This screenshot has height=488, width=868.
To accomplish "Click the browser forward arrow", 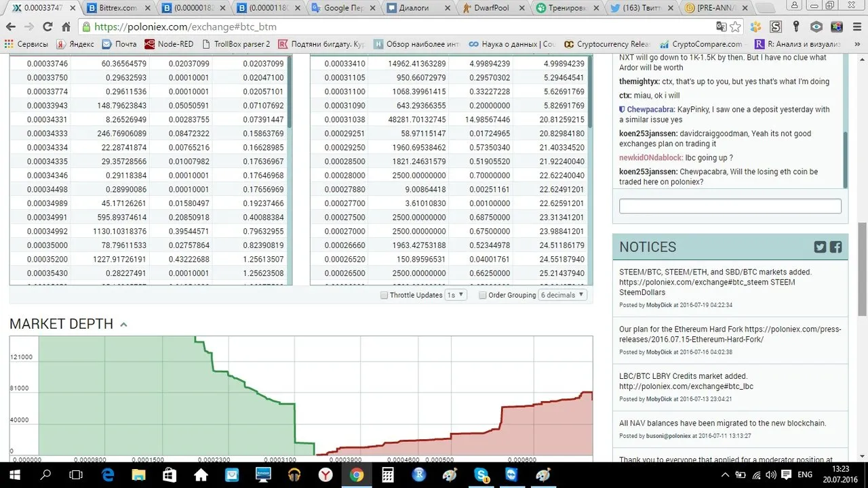I will [29, 27].
